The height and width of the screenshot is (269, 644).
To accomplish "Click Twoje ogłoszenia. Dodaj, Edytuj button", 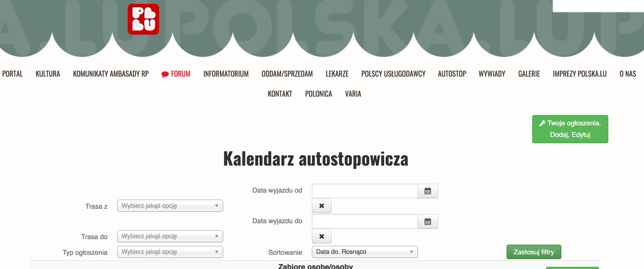I will 570,129.
